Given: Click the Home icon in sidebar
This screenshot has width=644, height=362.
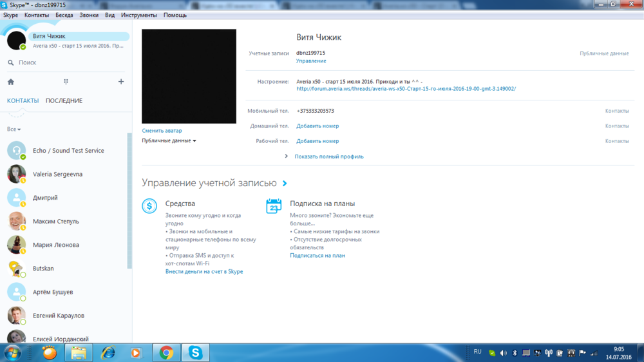Looking at the screenshot, I should 11,82.
